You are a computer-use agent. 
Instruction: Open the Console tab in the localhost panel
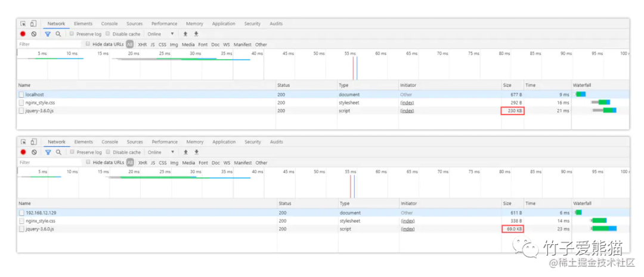click(109, 24)
